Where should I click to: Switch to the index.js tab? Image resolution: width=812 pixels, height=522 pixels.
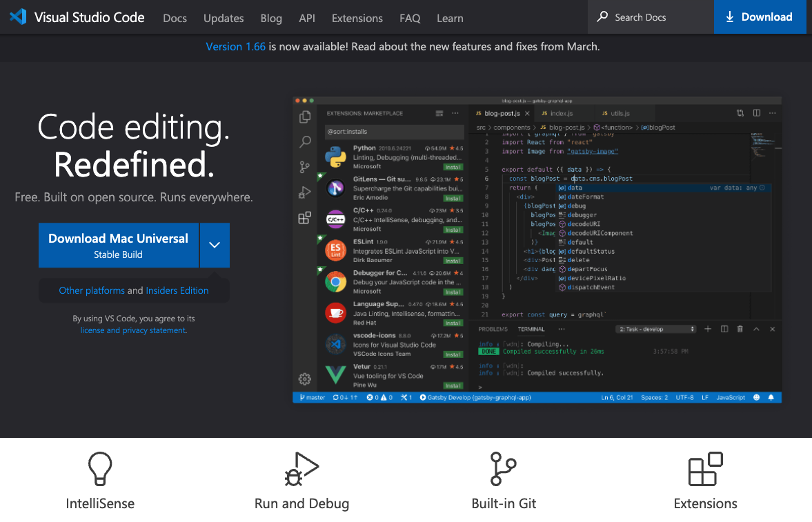[x=562, y=112]
